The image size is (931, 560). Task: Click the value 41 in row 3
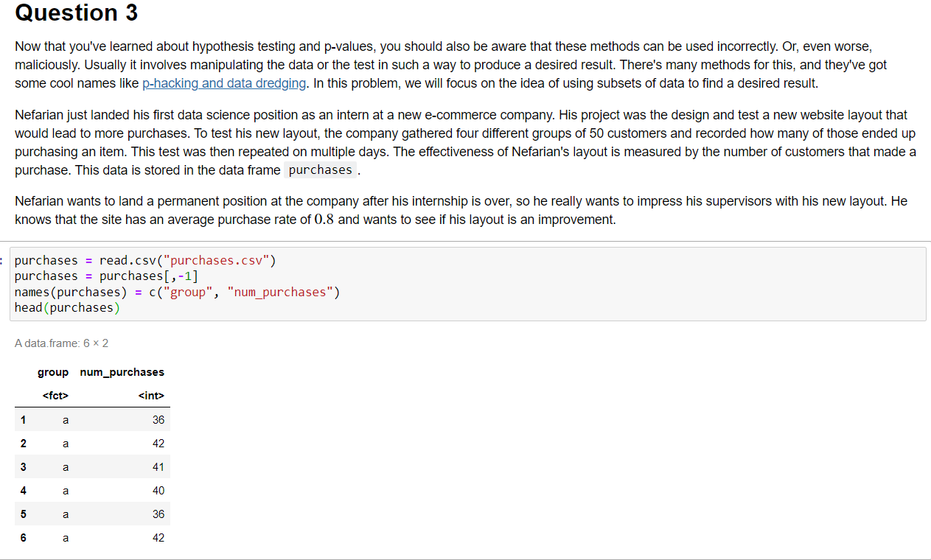click(158, 466)
